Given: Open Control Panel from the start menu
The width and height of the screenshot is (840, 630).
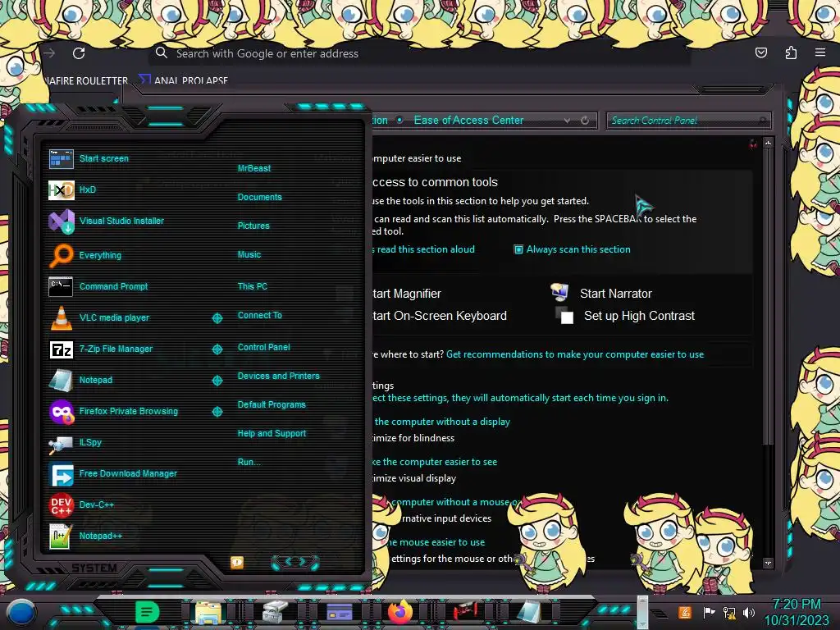Looking at the screenshot, I should (263, 347).
